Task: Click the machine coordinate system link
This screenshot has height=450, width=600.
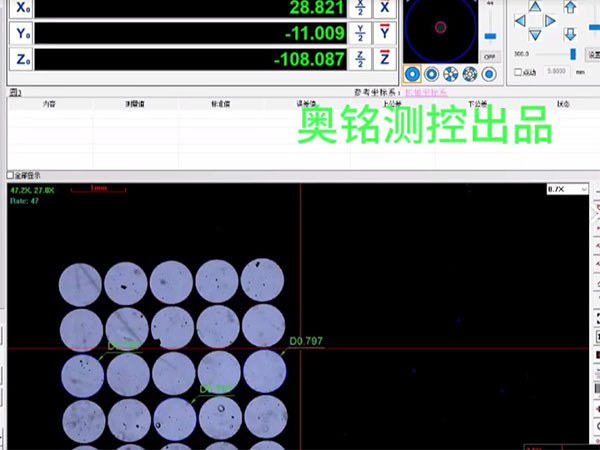Action: (x=424, y=93)
